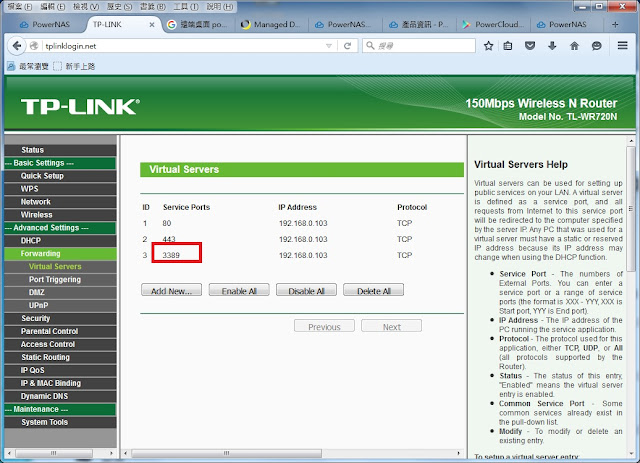The height and width of the screenshot is (463, 640).
Task: Select Port Triggering submenu item
Action: coord(60,280)
